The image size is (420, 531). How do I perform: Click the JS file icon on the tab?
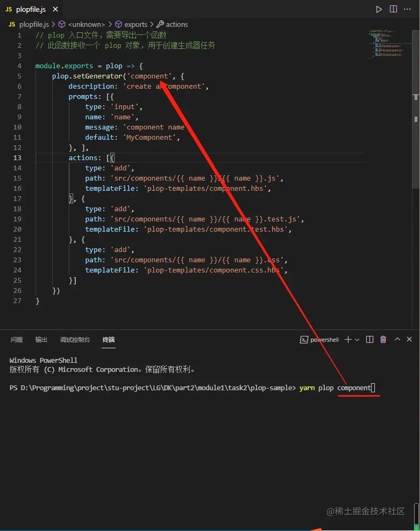9,10
